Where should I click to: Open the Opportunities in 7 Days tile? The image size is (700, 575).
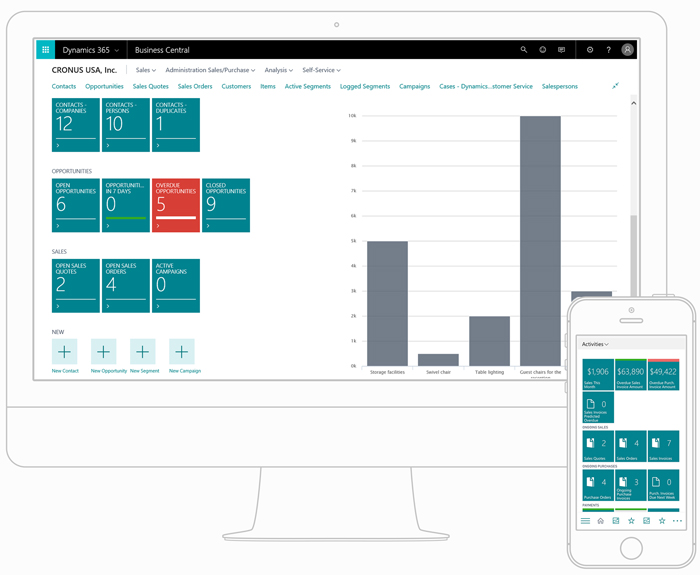click(x=126, y=205)
